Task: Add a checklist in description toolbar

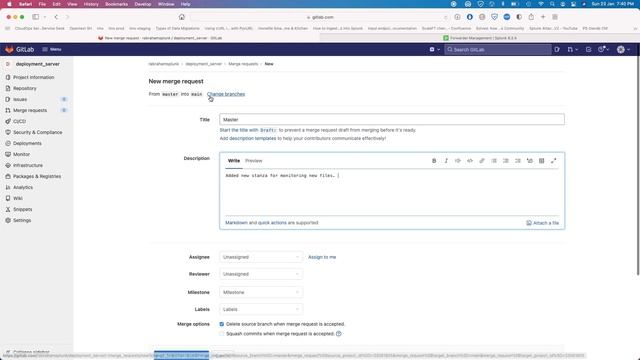Action: coord(518,161)
